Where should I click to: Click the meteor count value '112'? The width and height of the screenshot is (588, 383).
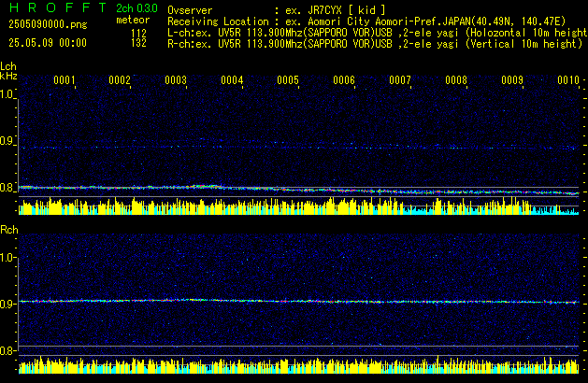[x=138, y=34]
